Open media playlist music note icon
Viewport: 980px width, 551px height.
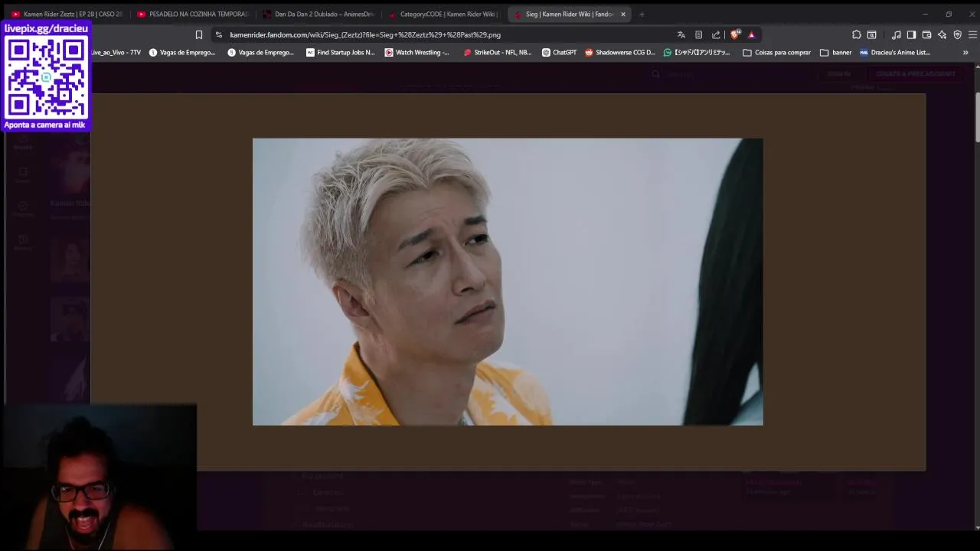click(896, 34)
